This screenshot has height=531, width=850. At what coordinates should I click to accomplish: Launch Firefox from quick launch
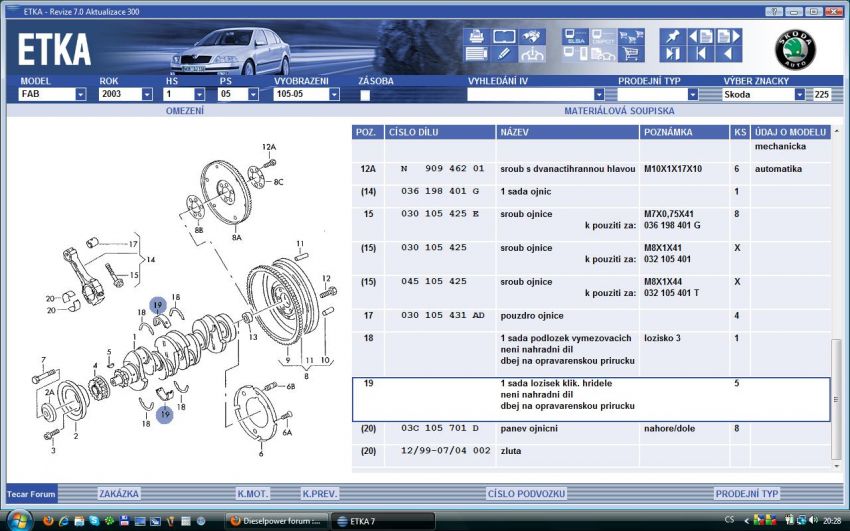click(48, 521)
